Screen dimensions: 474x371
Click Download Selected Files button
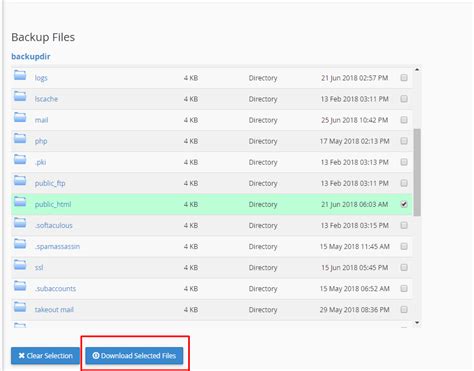click(x=134, y=356)
